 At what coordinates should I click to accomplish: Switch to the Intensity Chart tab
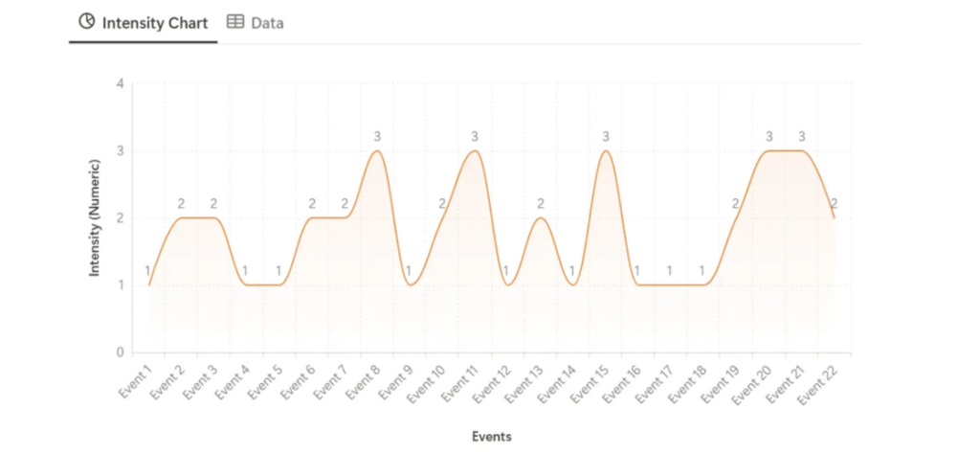pyautogui.click(x=144, y=22)
